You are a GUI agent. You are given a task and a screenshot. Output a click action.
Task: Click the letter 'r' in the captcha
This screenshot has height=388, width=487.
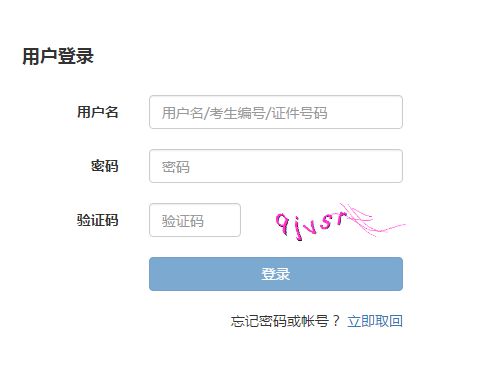[340, 218]
